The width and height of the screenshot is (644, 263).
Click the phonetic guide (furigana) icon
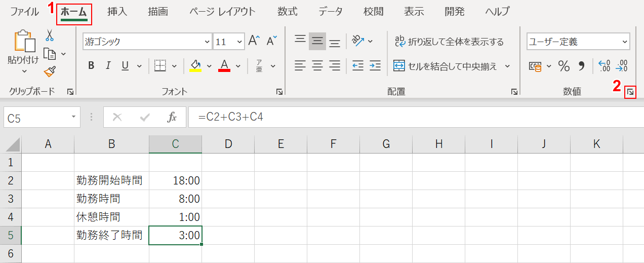[x=259, y=65]
